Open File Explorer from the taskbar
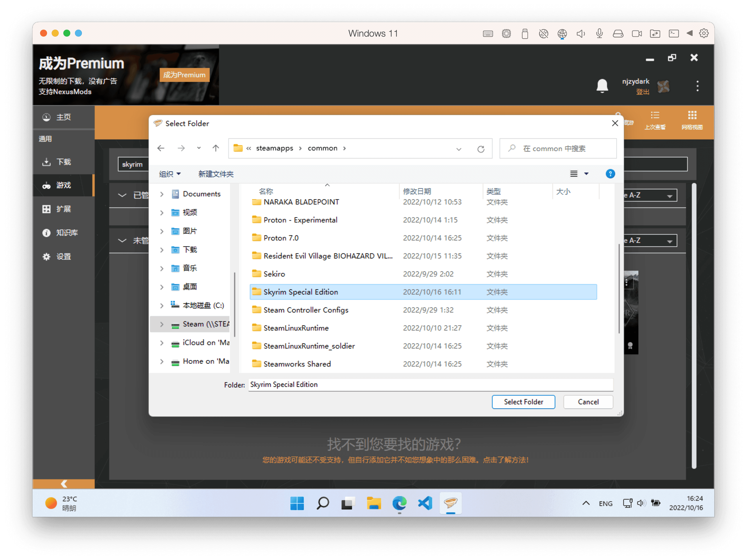The width and height of the screenshot is (747, 560). 374,503
